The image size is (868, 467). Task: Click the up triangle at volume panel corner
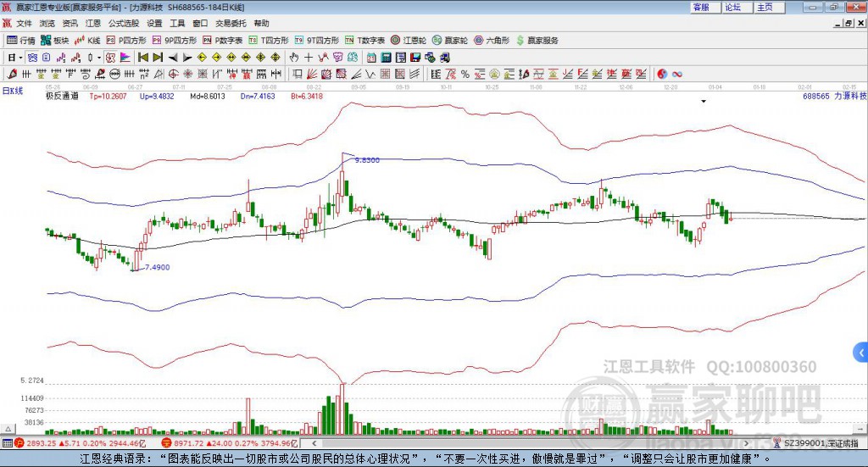pos(8,429)
